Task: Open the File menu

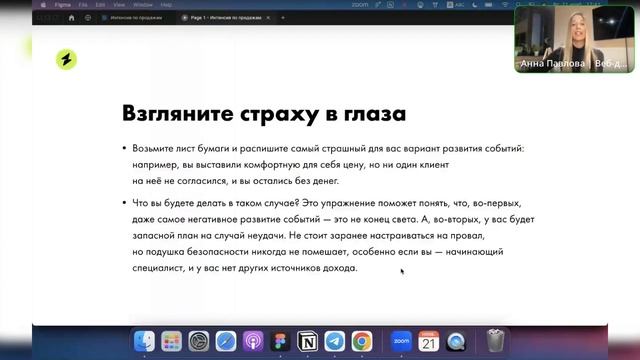Action: click(83, 5)
